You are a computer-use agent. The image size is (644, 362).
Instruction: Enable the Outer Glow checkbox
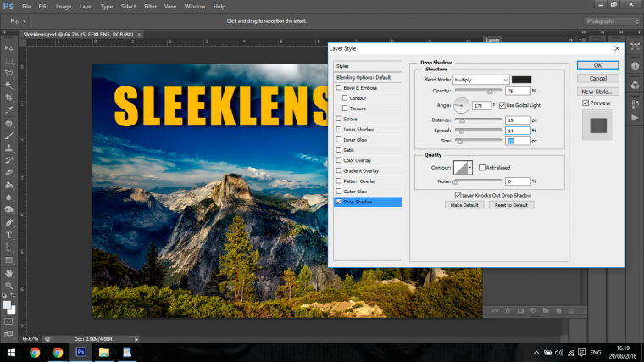(339, 191)
